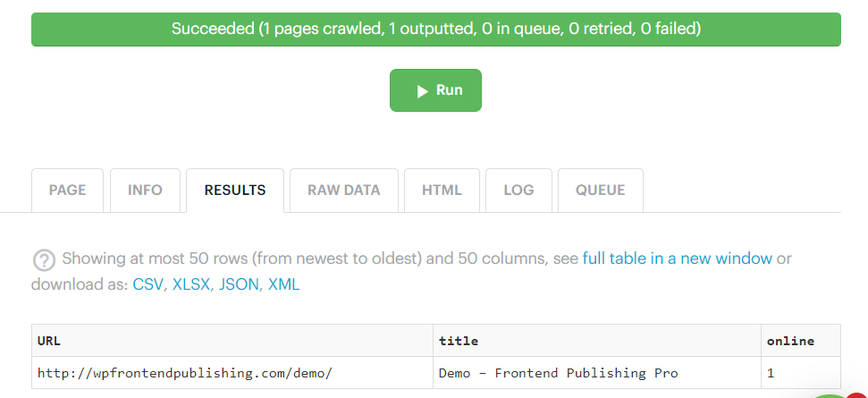Switch to the PAGE tab

pos(68,191)
